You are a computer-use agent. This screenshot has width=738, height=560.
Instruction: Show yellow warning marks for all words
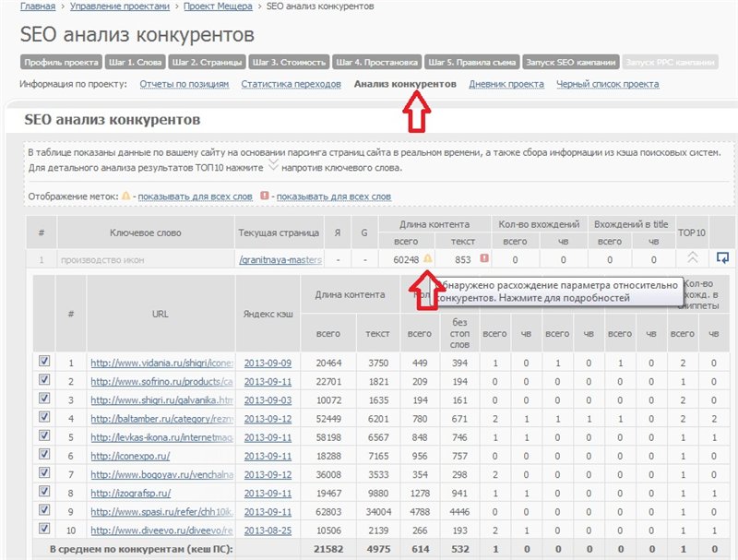pos(196,197)
